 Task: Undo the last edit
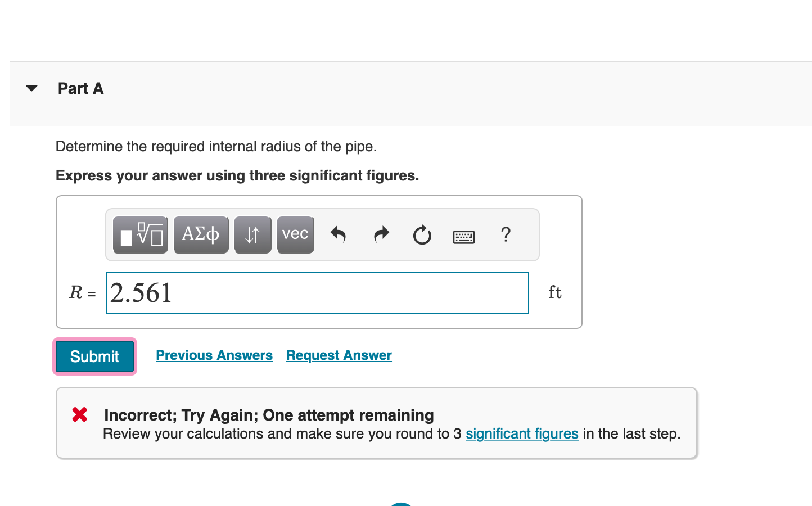pos(338,234)
